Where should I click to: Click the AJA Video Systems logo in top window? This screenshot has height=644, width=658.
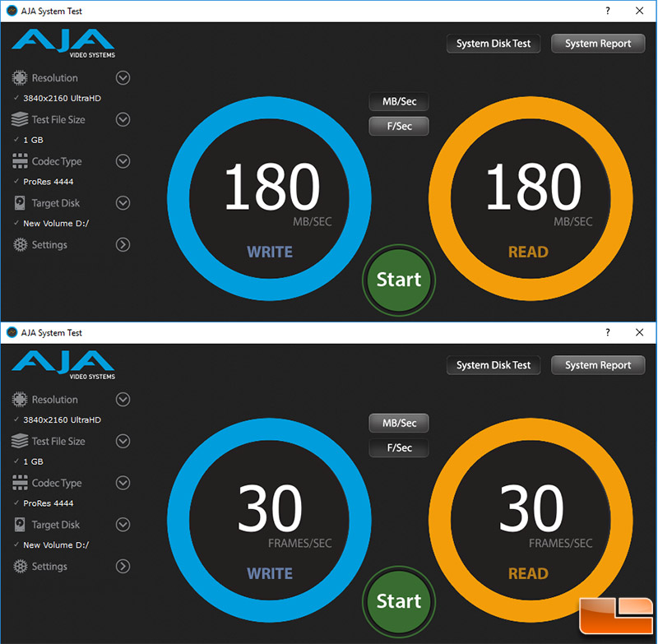(63, 44)
